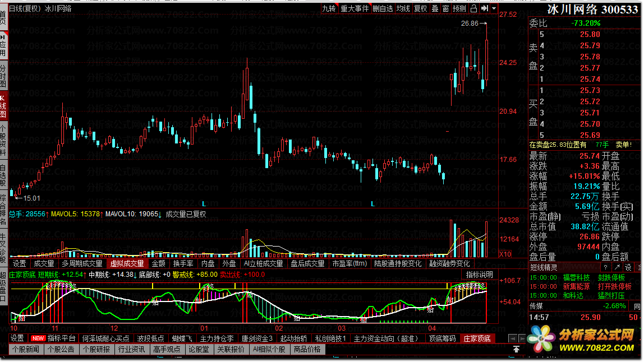Viewport: 644px width, 362px height.
Task: Click the 叠 overlay toolbar button
Action: (x=435, y=8)
